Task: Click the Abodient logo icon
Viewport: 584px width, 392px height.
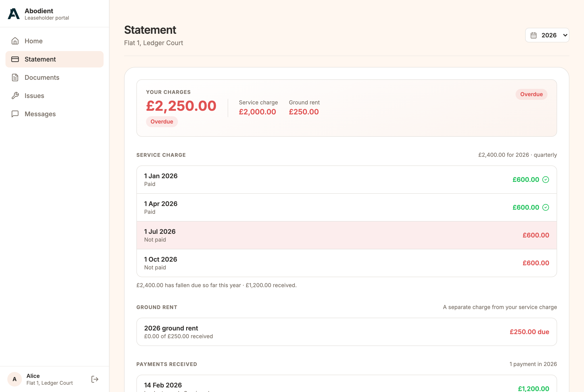Action: pos(14,14)
